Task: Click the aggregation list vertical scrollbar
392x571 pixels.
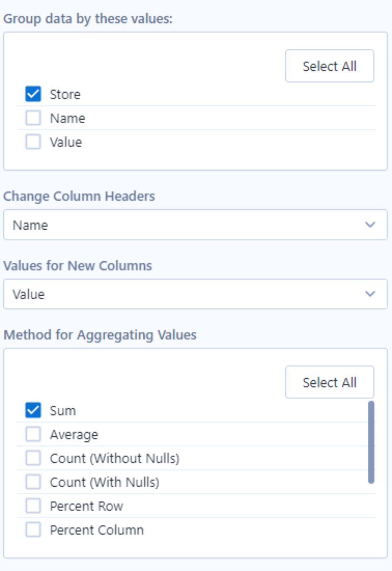Action: tap(371, 442)
